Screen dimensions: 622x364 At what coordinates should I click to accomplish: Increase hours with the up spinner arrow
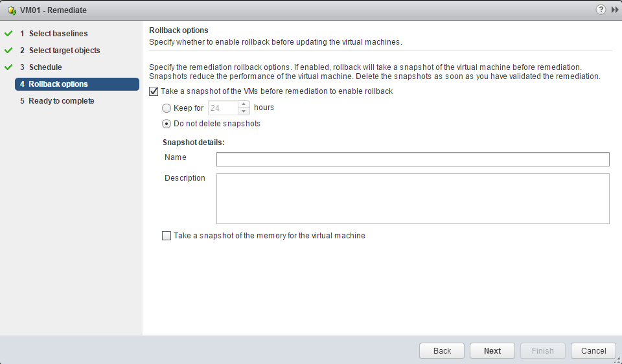pyautogui.click(x=244, y=105)
